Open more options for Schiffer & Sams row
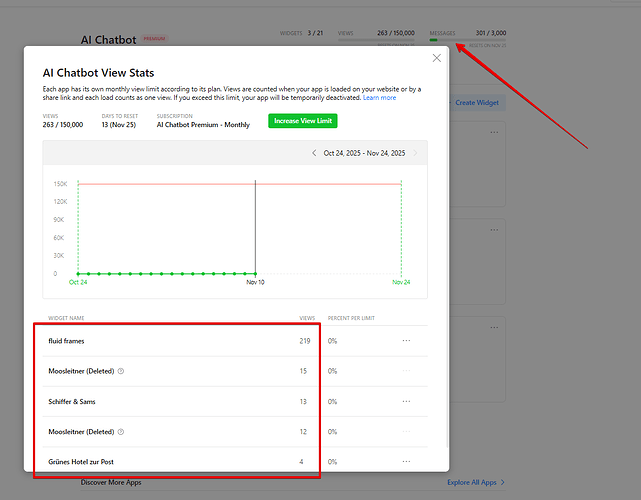641x500 pixels. point(406,401)
